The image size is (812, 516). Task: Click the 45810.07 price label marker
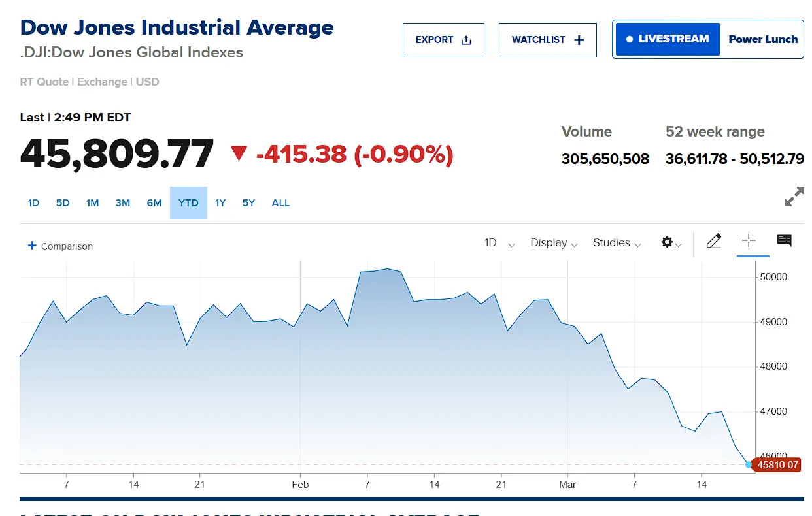(777, 465)
